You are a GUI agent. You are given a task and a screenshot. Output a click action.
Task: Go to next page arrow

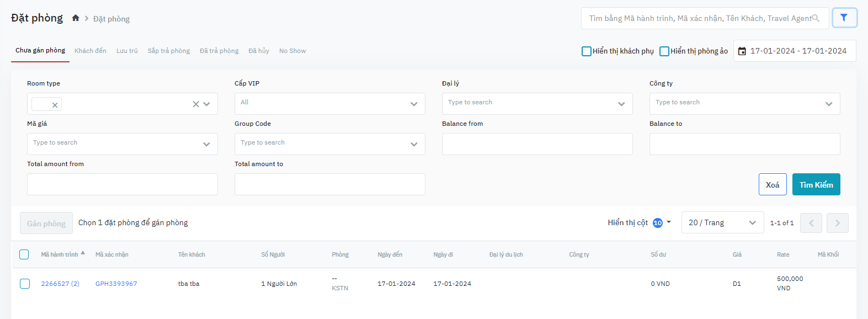point(837,223)
